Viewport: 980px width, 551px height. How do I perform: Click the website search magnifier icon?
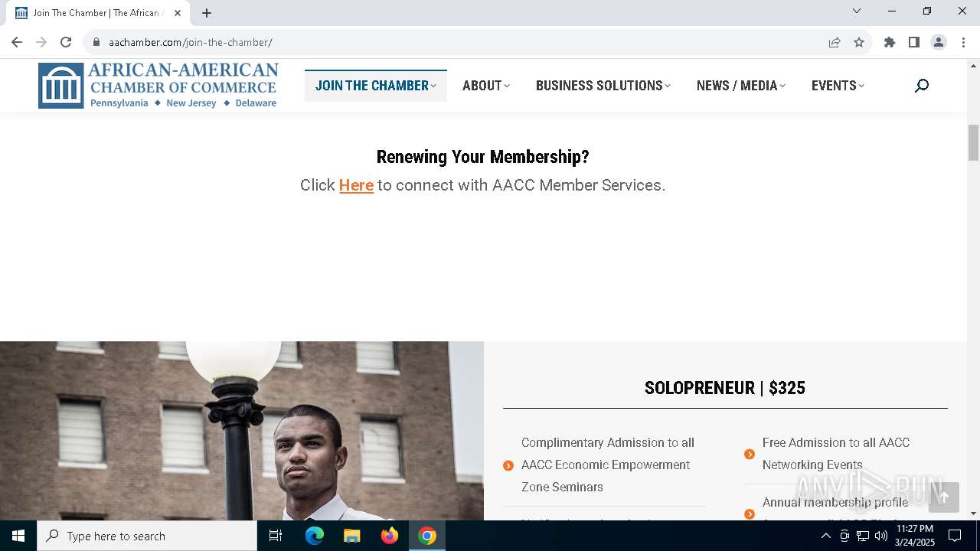[x=922, y=86]
